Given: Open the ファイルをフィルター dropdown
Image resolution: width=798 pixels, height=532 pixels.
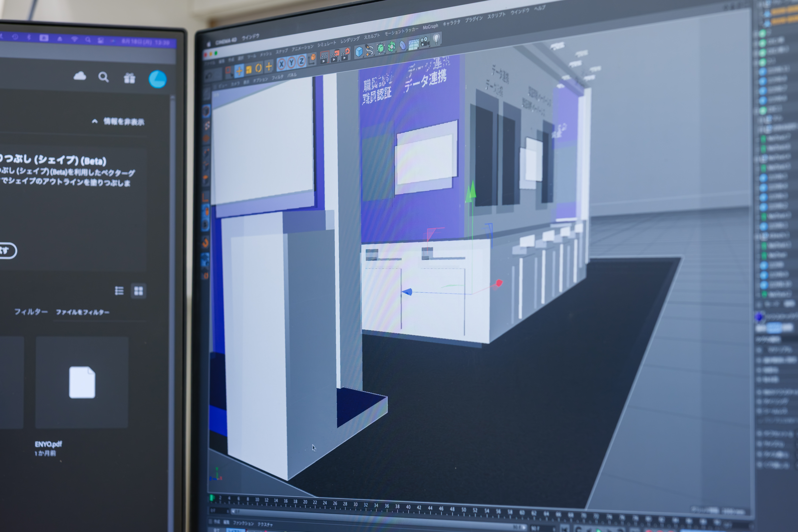Looking at the screenshot, I should (x=82, y=312).
